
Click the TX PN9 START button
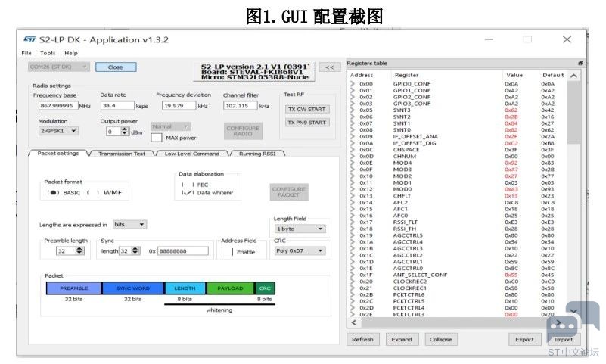[x=307, y=123]
